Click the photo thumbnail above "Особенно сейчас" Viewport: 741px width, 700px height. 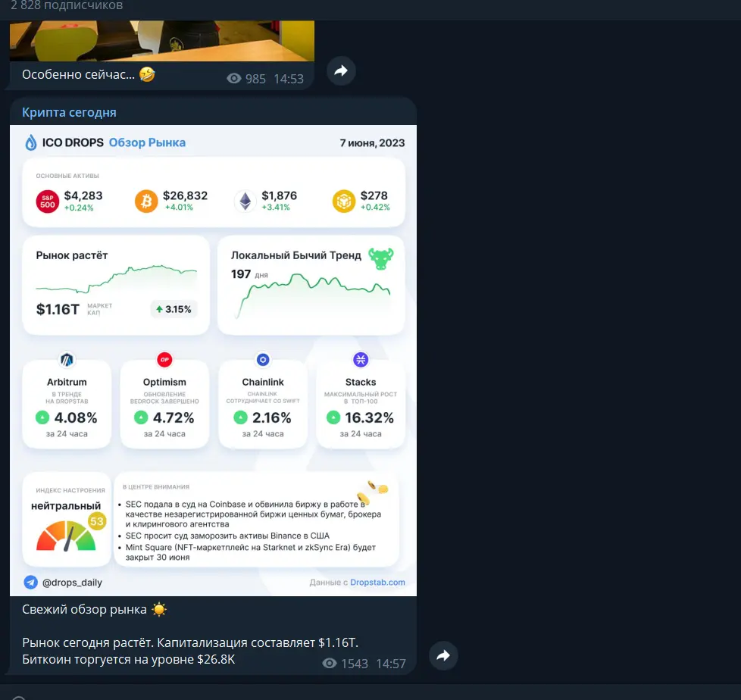[162, 41]
